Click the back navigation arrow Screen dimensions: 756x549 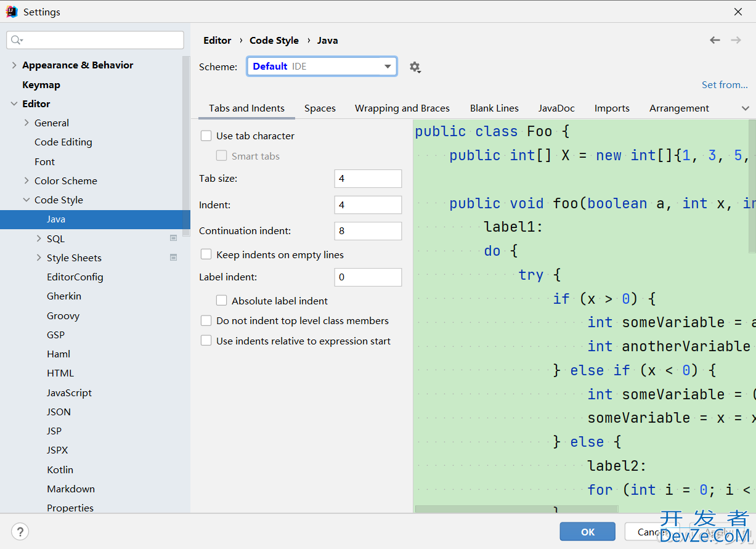pyautogui.click(x=715, y=40)
